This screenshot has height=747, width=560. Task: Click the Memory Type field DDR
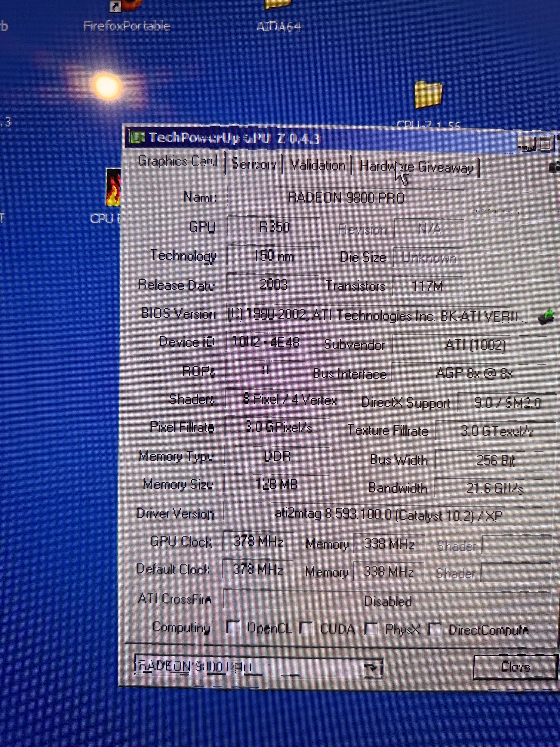[277, 456]
